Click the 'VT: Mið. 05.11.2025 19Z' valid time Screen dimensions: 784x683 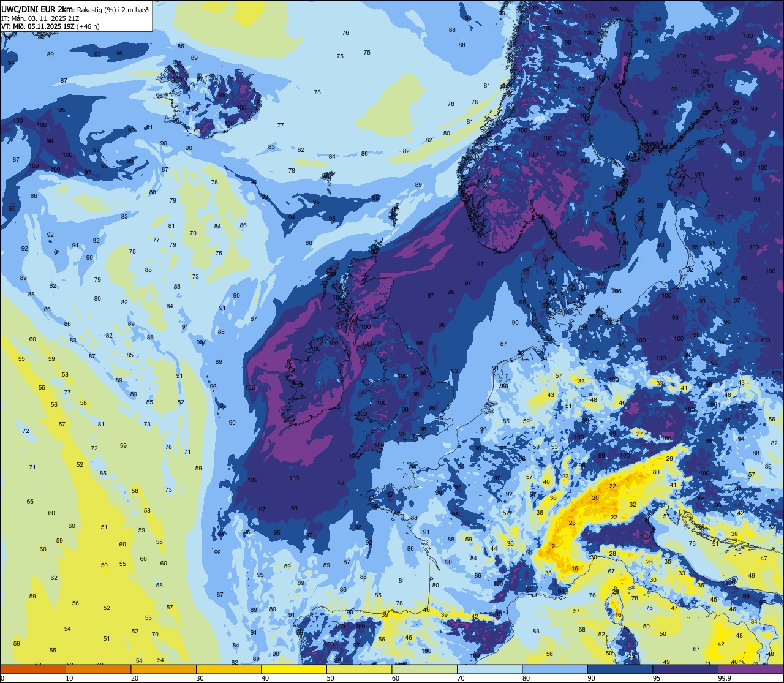(38, 26)
